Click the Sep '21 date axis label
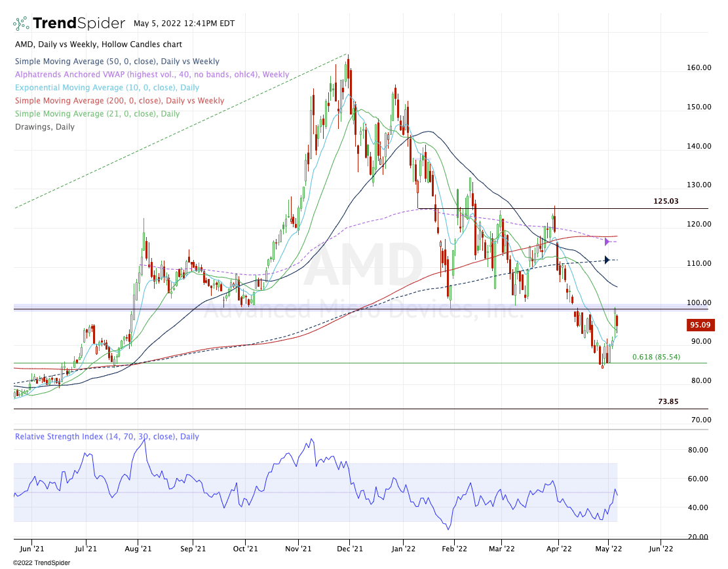Screen dimensions: 728x569 tap(193, 549)
